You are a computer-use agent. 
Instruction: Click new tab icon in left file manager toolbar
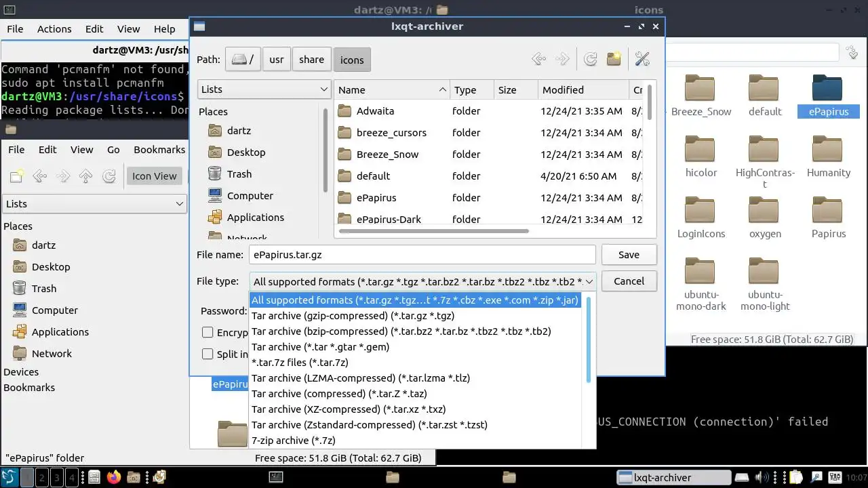click(17, 176)
